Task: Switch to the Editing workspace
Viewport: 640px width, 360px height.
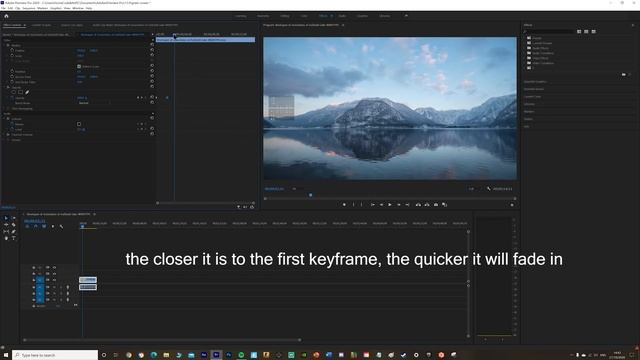Action: [x=284, y=16]
